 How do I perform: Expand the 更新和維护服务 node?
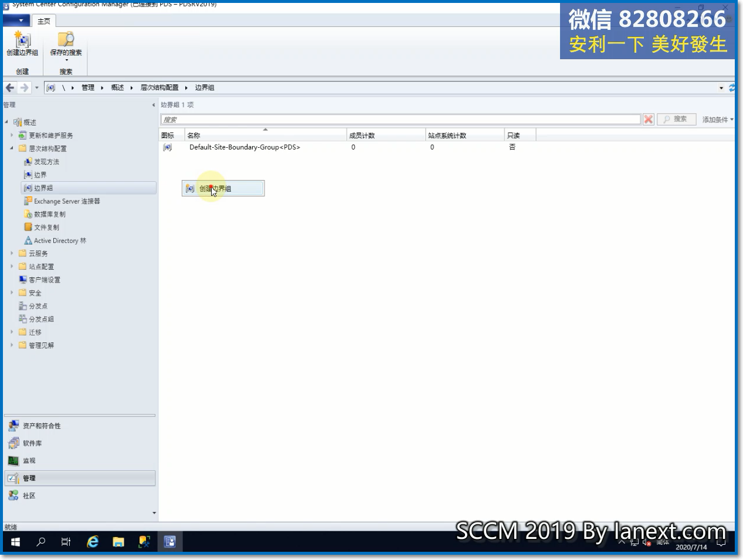11,135
